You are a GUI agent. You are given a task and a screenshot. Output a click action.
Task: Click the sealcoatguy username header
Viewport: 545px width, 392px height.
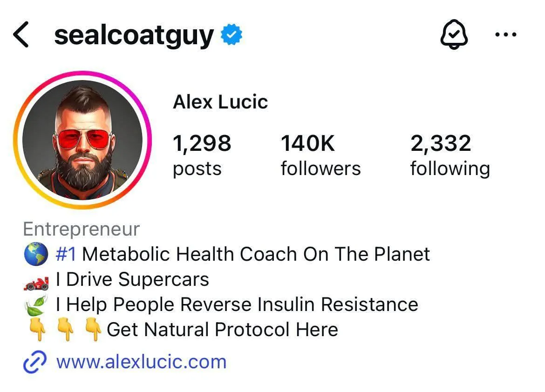pyautogui.click(x=134, y=36)
